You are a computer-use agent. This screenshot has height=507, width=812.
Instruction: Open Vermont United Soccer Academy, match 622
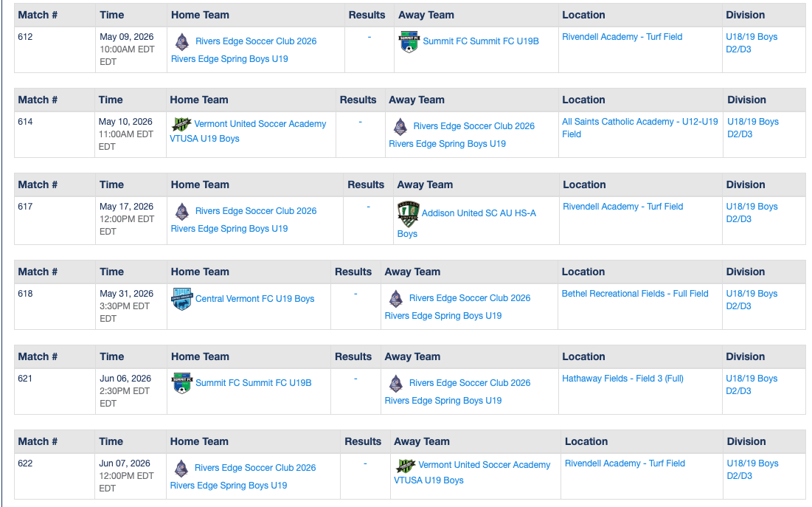(x=484, y=465)
